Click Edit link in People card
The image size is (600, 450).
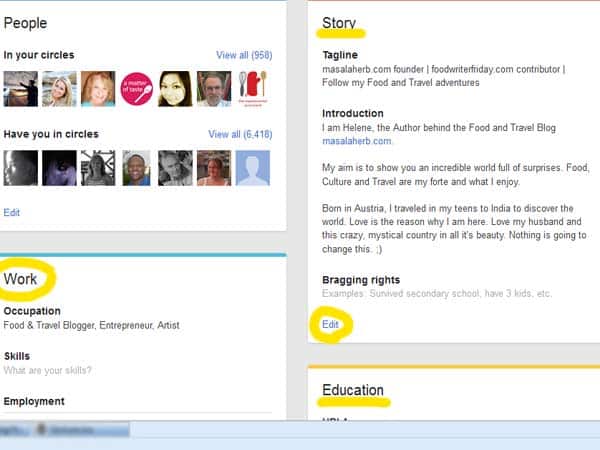click(x=11, y=212)
